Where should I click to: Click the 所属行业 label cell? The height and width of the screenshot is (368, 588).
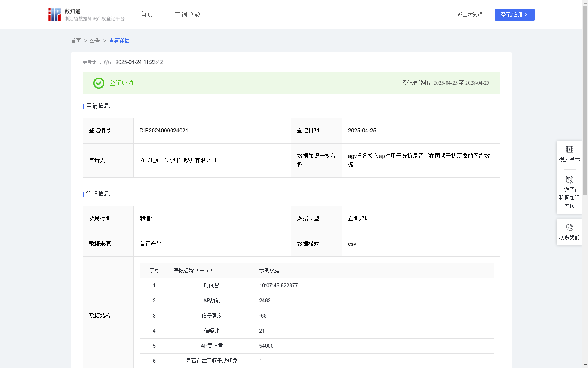coord(108,219)
